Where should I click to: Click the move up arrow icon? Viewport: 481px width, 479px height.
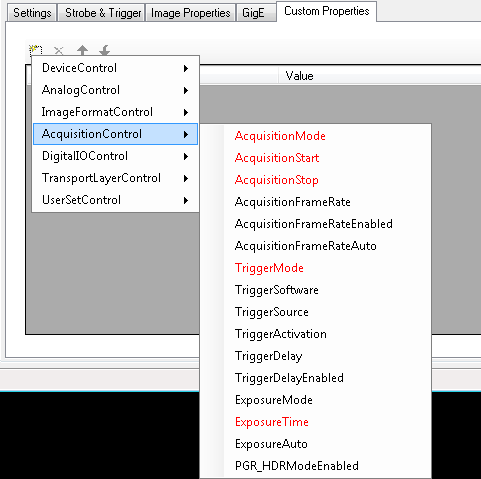[82, 50]
